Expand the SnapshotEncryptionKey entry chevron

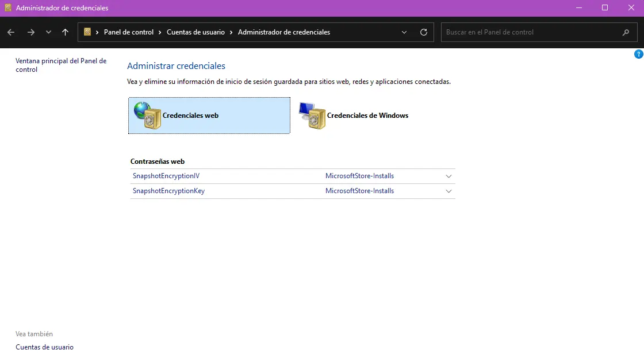coord(448,191)
